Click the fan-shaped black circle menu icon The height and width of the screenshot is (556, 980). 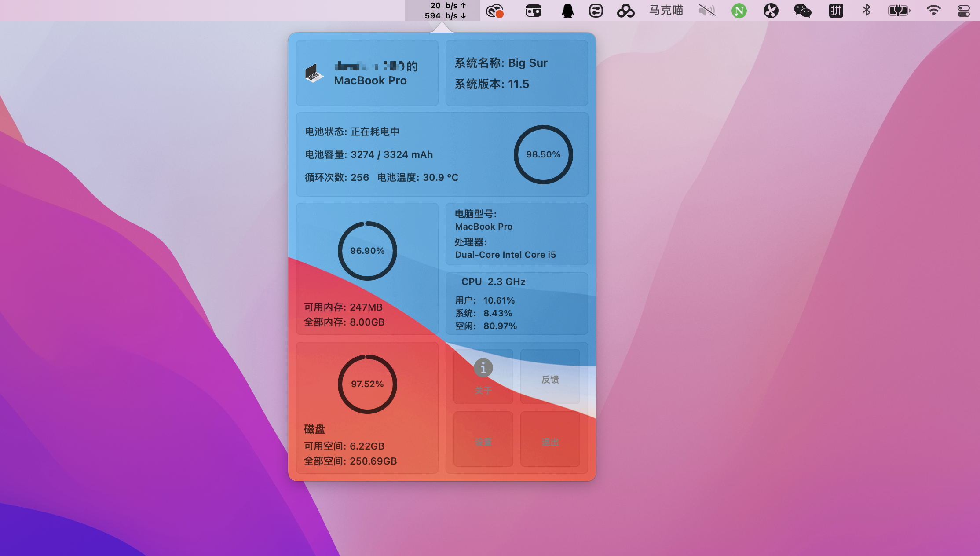click(x=771, y=11)
